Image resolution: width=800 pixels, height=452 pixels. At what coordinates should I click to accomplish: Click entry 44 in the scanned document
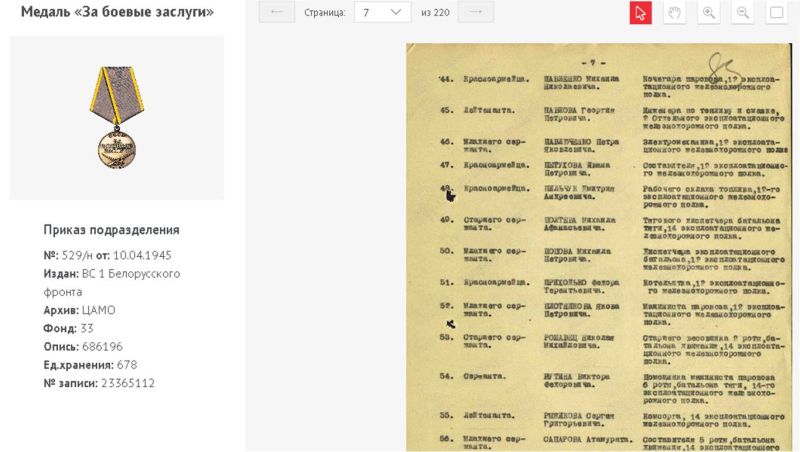click(x=610, y=87)
